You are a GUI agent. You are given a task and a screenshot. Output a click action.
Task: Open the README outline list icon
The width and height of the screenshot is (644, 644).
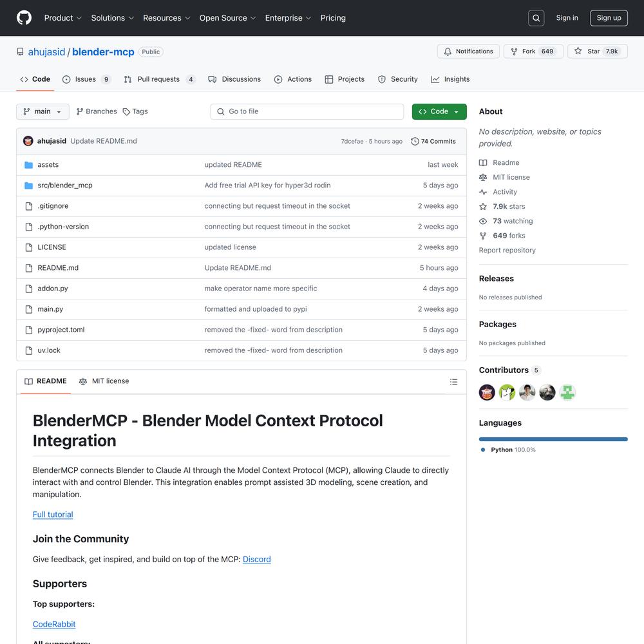click(453, 381)
